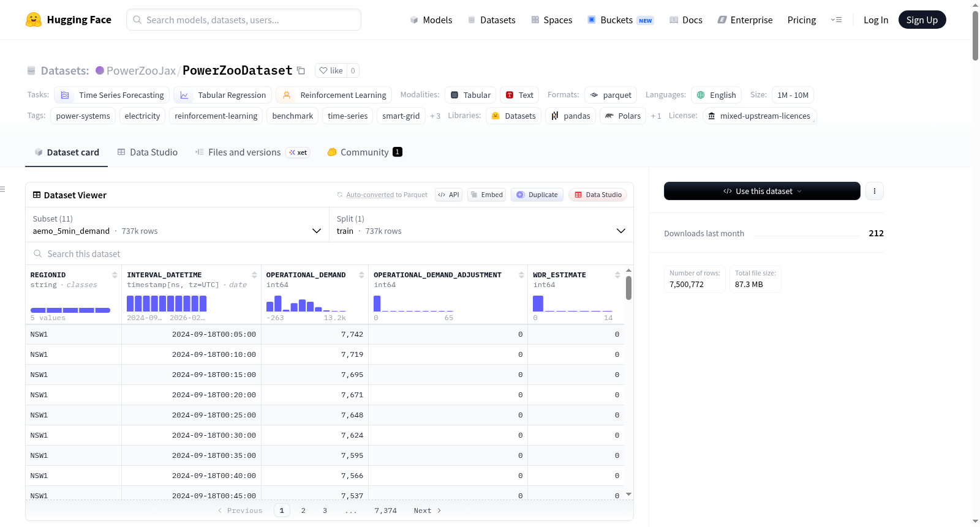Click the Duplicate button in Dataset Viewer
This screenshot has width=980, height=527.
[x=537, y=195]
